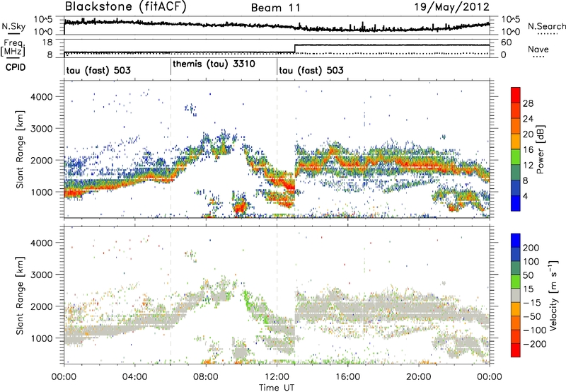Click the '12:00' time tick label
Screen dimensions: 566x392
coord(277,377)
